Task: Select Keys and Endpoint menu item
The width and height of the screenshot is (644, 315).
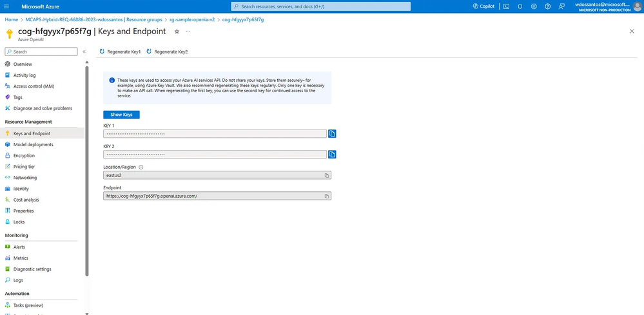Action: point(42,133)
